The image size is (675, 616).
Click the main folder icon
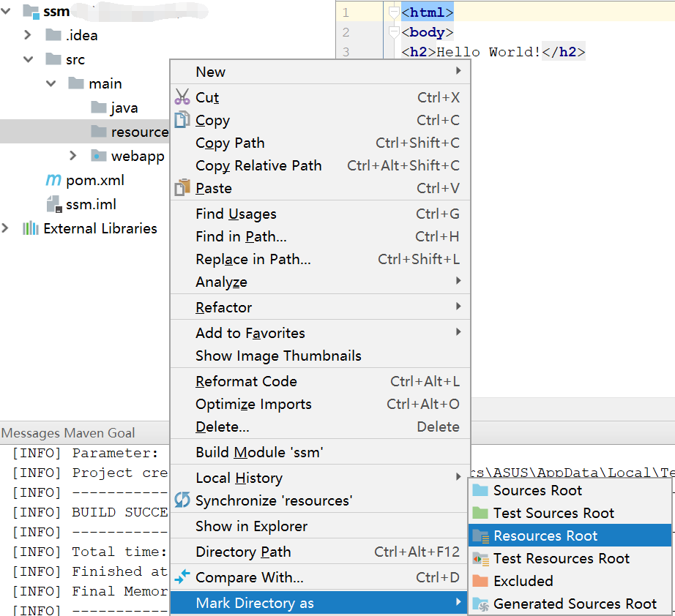tap(75, 83)
